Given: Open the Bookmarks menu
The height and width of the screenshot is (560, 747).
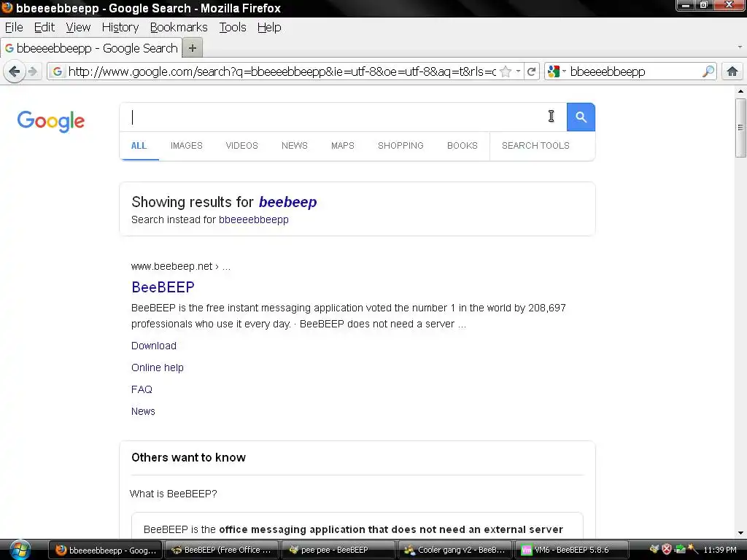Looking at the screenshot, I should 179,27.
